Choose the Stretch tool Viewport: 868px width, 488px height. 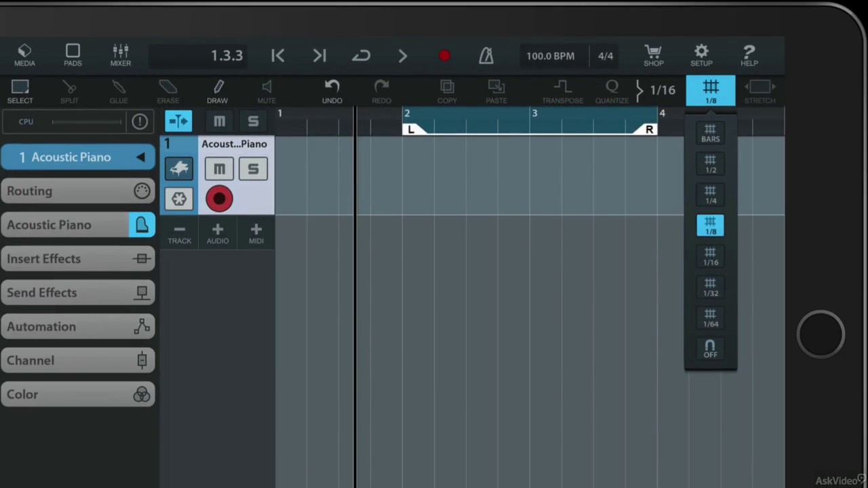[759, 91]
